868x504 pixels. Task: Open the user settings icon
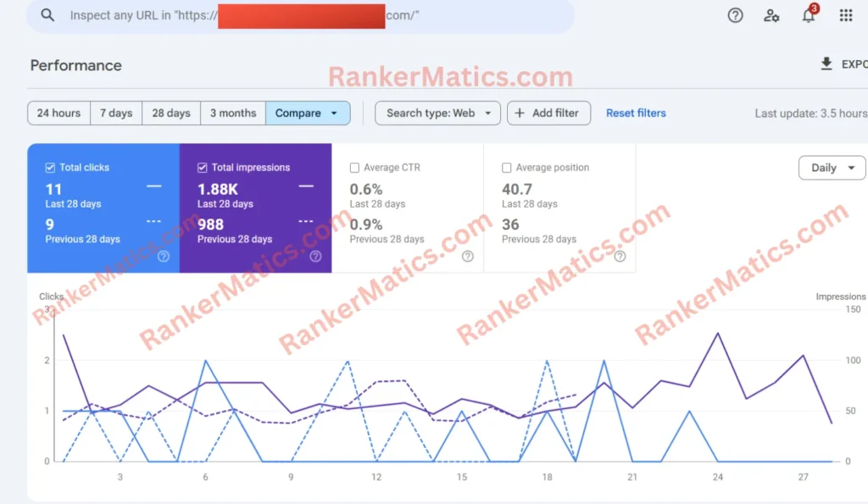coord(771,15)
